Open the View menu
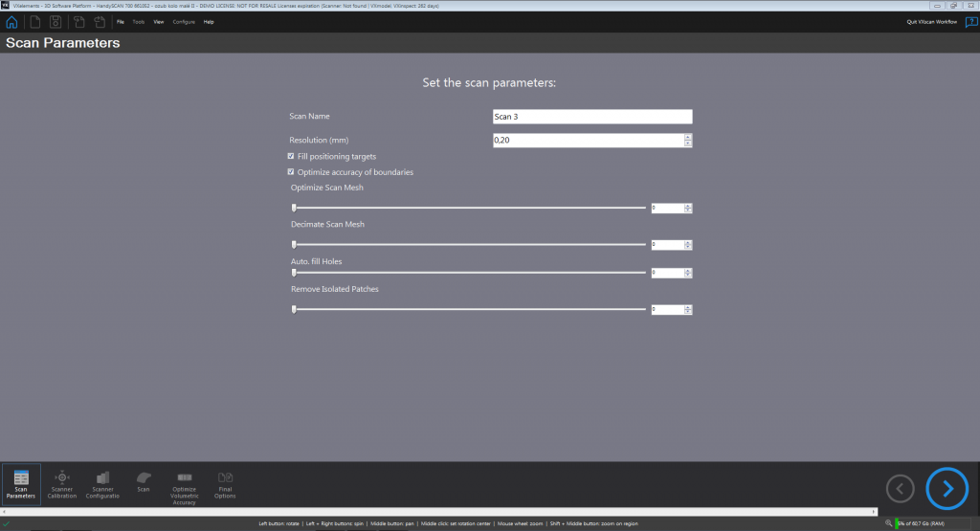Viewport: 980px width, 531px height. point(158,21)
